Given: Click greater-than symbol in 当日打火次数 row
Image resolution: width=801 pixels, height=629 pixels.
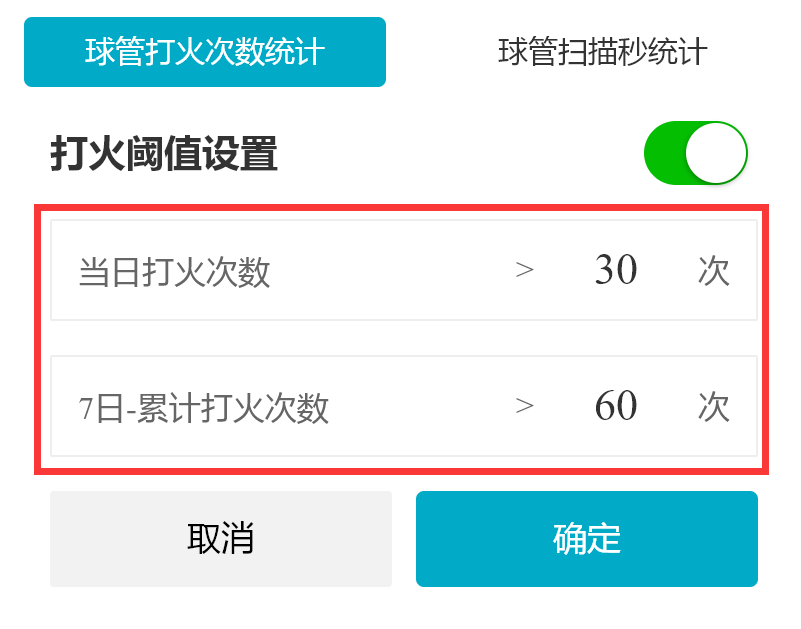Looking at the screenshot, I should point(525,270).
